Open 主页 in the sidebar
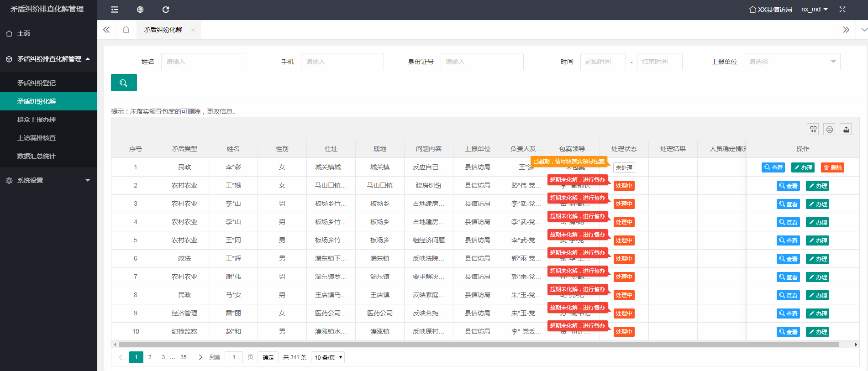Viewport: 868px width, 371px height. (x=48, y=33)
